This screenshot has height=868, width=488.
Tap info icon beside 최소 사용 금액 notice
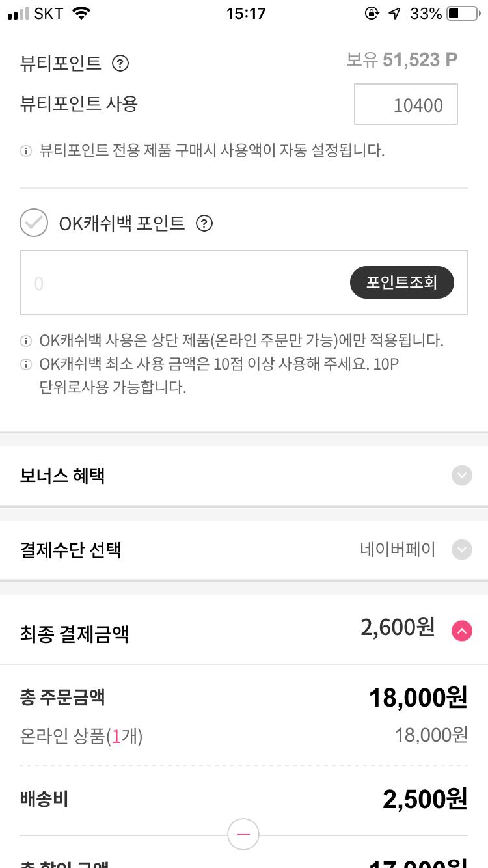tap(26, 364)
